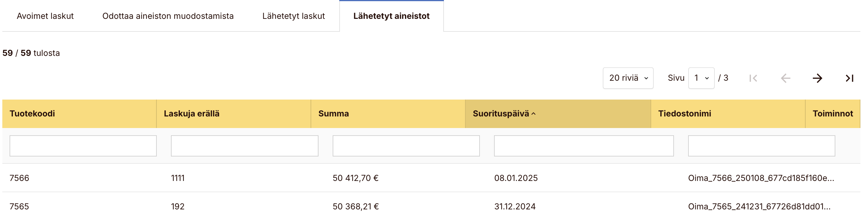Select the Lähetetyt laskut tab
The height and width of the screenshot is (217, 868).
pyautogui.click(x=293, y=16)
